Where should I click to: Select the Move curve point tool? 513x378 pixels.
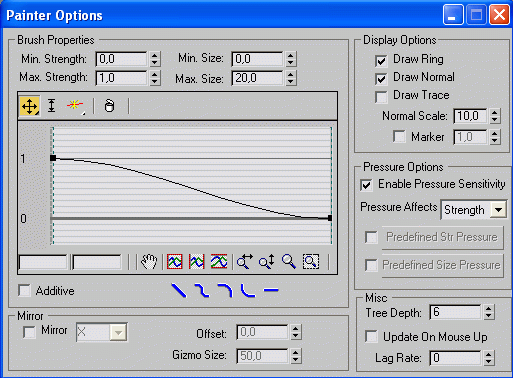pos(30,106)
